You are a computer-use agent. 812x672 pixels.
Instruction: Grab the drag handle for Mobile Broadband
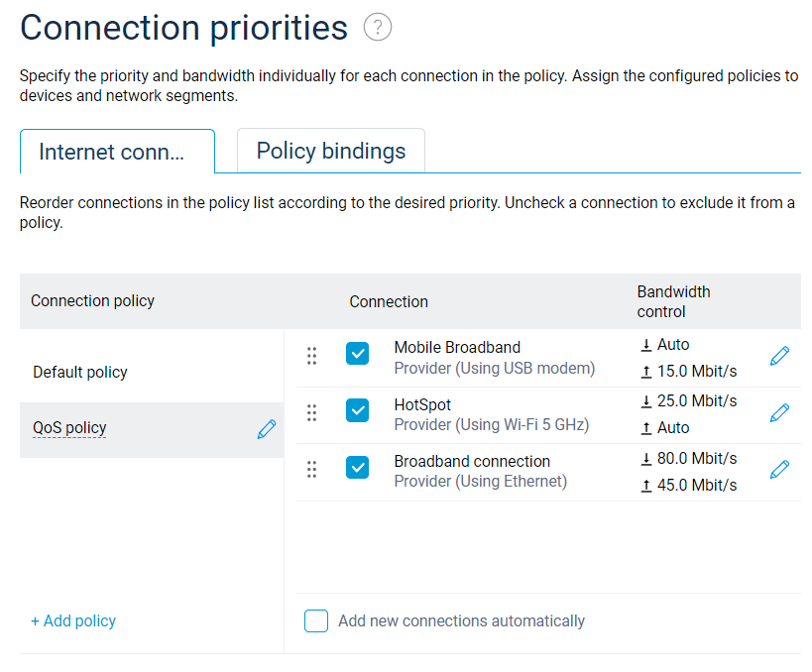click(x=311, y=355)
